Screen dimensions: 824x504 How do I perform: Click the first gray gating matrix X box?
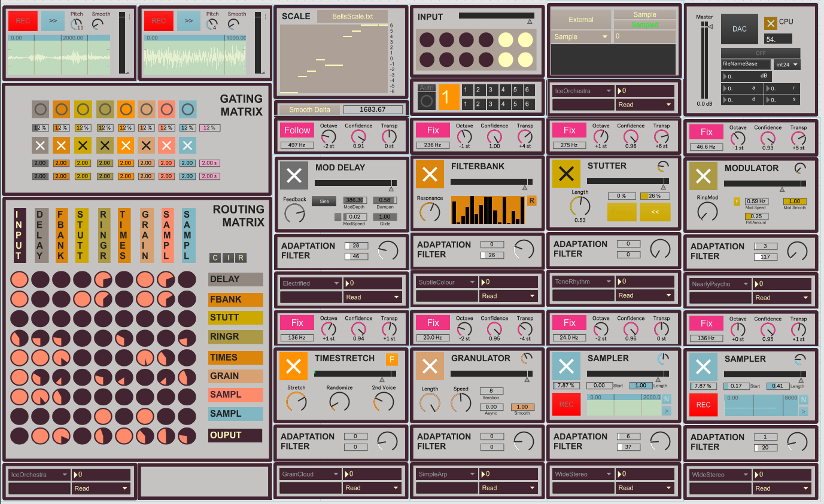click(x=40, y=145)
